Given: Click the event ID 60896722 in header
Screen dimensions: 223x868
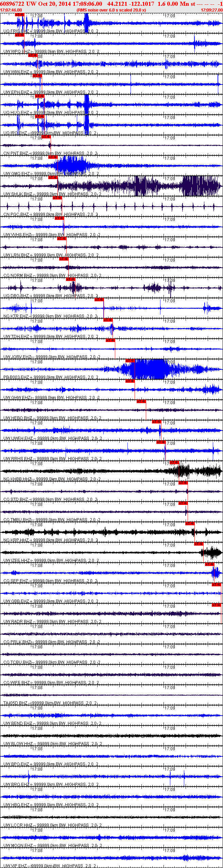Looking at the screenshot, I should coord(12,3).
